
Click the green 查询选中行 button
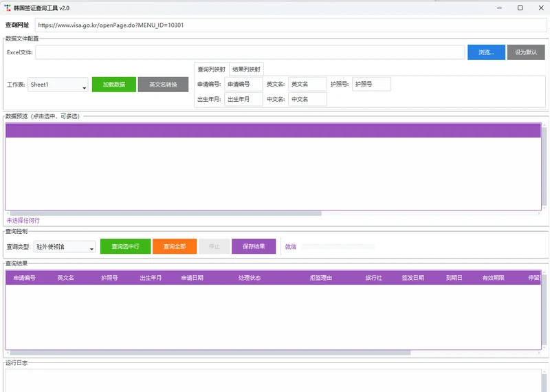pos(126,246)
